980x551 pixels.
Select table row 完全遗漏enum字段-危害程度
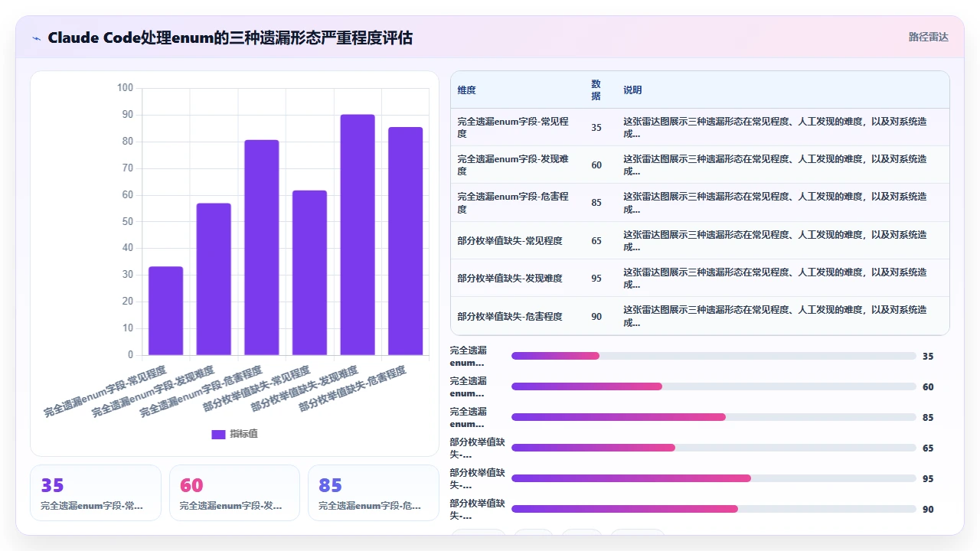(700, 203)
